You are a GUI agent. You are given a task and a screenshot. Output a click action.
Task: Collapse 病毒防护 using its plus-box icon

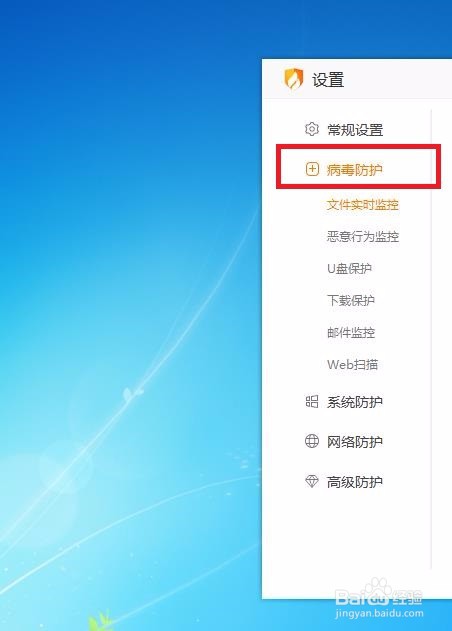tap(312, 169)
